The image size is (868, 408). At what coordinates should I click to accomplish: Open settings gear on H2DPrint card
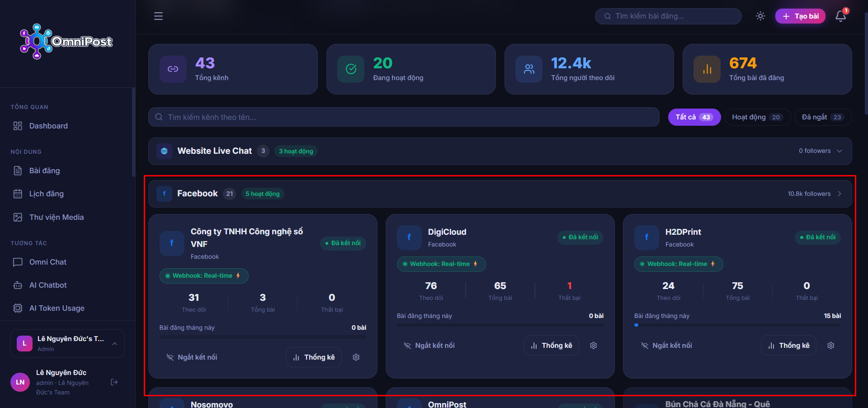831,346
